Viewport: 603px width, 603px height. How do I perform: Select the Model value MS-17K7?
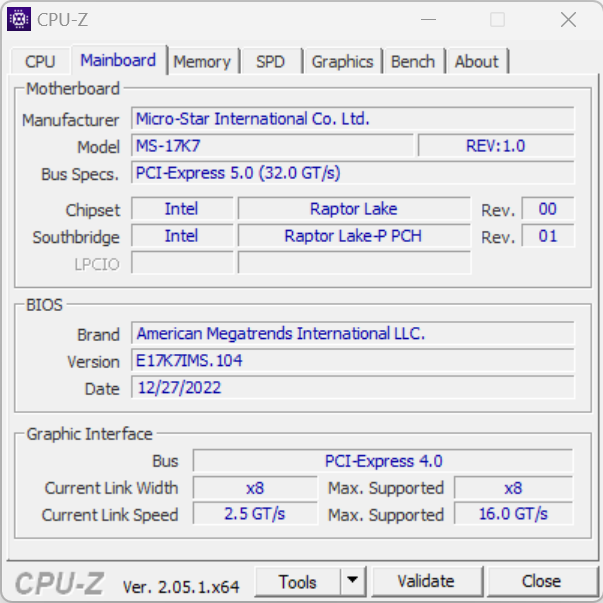pos(272,146)
